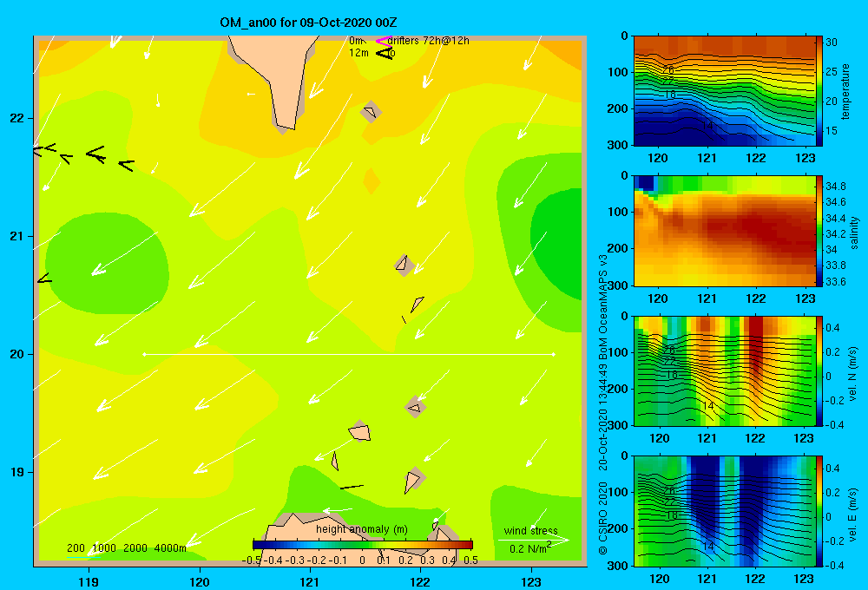Viewport: 868px width, 590px height.
Task: Select the 'drifters 72h@12h' legend text
Action: (x=428, y=41)
